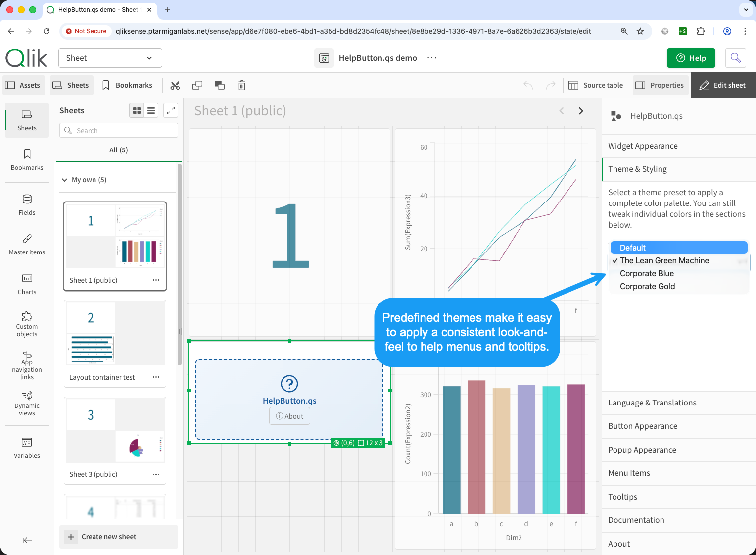Click the sheets panel vertical scrollbar
Image resolution: width=756 pixels, height=555 pixels.
point(179,262)
